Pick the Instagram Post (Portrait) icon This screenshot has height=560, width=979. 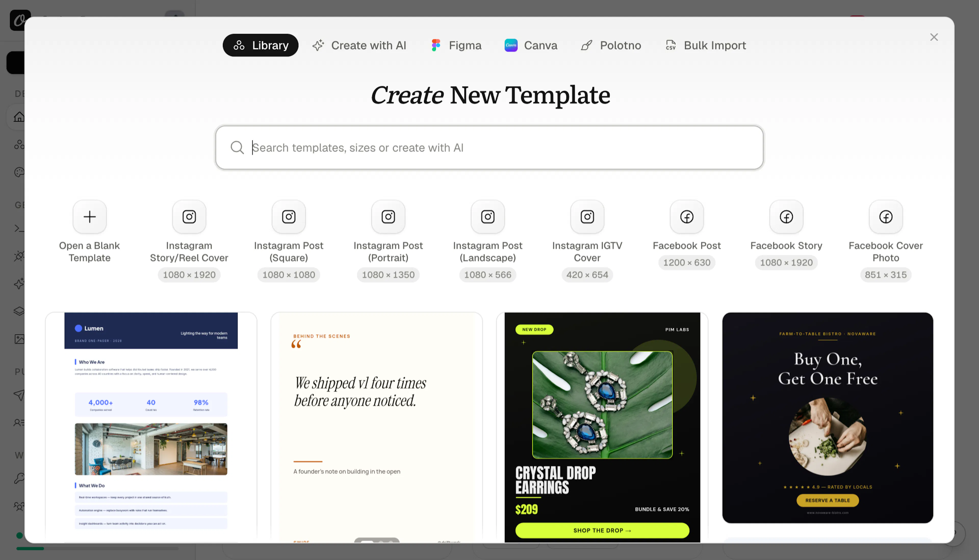[388, 217]
